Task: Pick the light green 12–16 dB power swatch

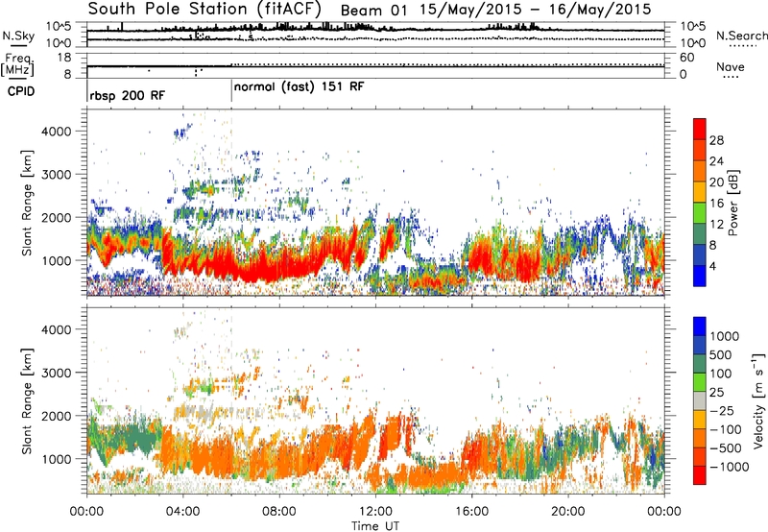Action: (700, 212)
